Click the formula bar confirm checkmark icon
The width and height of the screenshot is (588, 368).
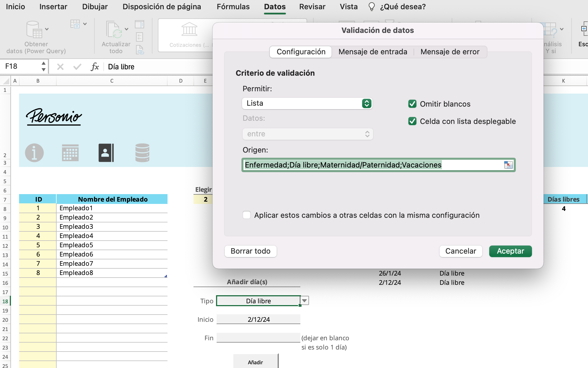[77, 67]
